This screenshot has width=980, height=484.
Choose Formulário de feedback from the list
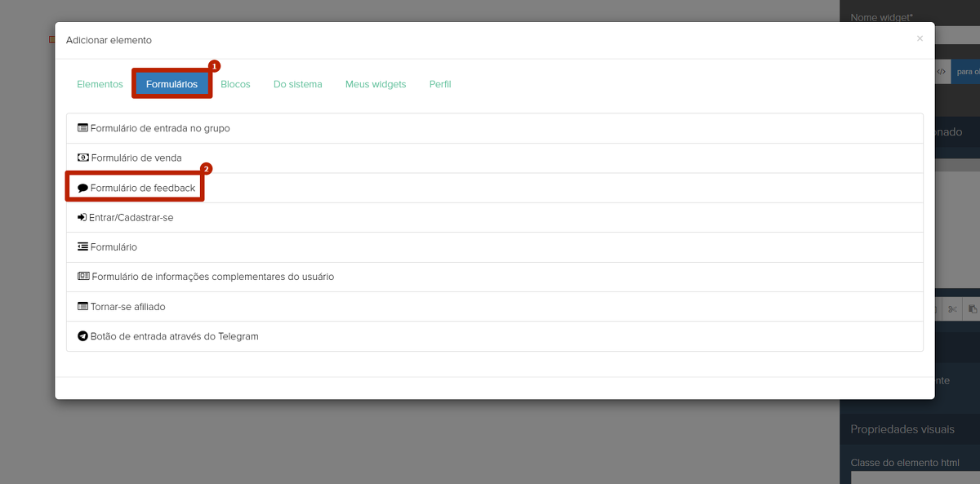pos(142,188)
